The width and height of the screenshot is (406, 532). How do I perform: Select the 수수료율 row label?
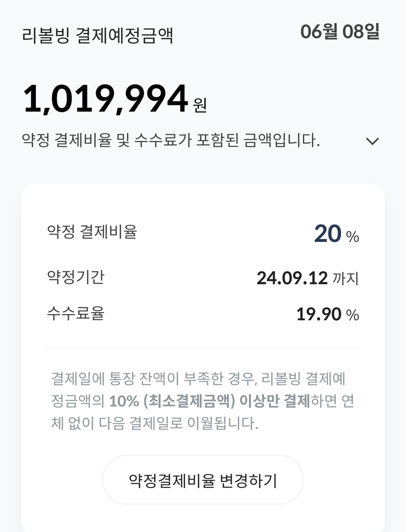point(76,313)
